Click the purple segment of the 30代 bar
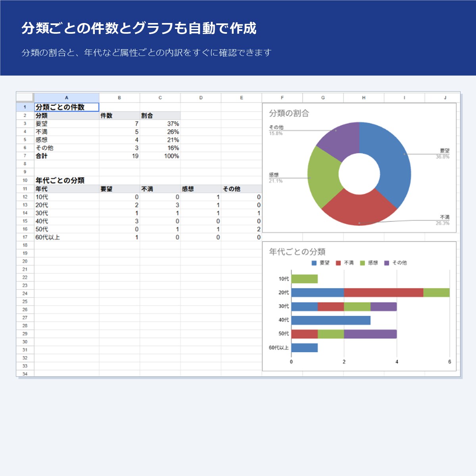This screenshot has height=476, width=476. tap(384, 307)
